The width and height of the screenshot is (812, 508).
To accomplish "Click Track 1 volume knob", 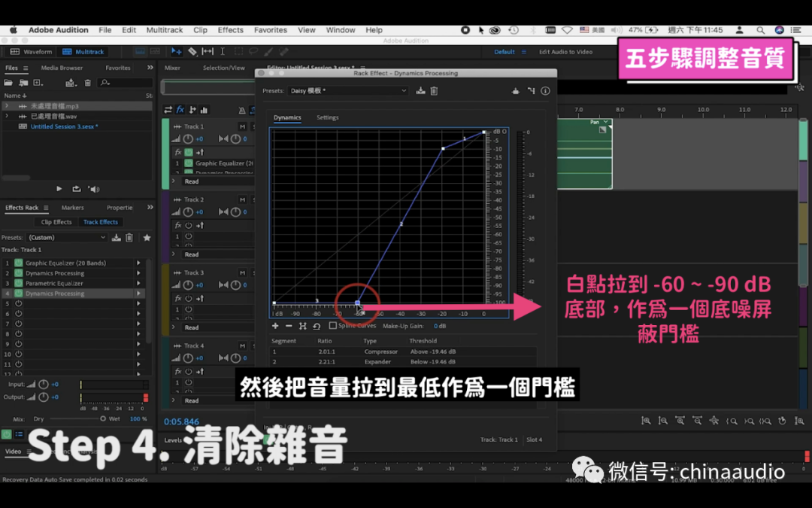I will point(188,139).
